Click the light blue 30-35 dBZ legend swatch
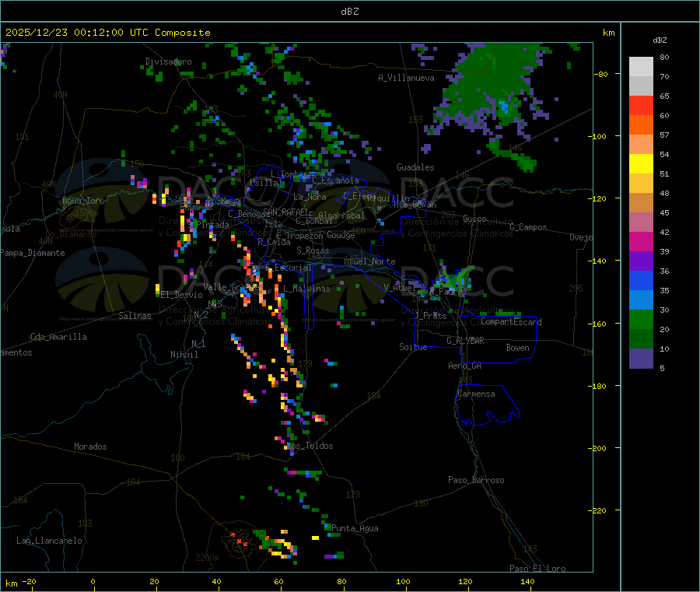 pos(641,300)
